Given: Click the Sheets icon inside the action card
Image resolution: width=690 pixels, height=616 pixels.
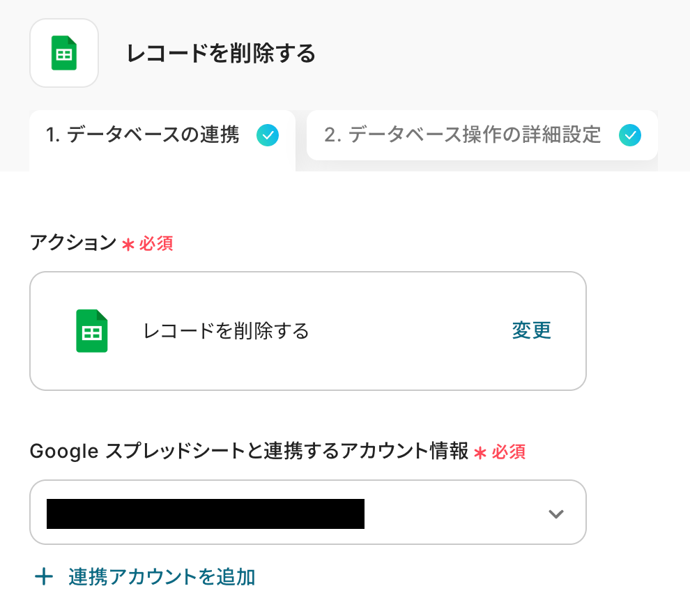Looking at the screenshot, I should (x=91, y=331).
